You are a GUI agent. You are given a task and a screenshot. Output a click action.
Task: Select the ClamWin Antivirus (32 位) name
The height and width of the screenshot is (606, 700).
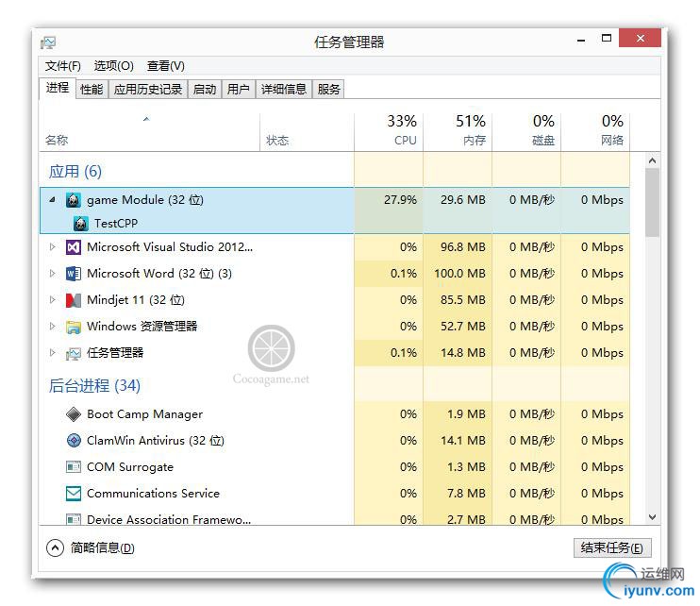pyautogui.click(x=156, y=441)
